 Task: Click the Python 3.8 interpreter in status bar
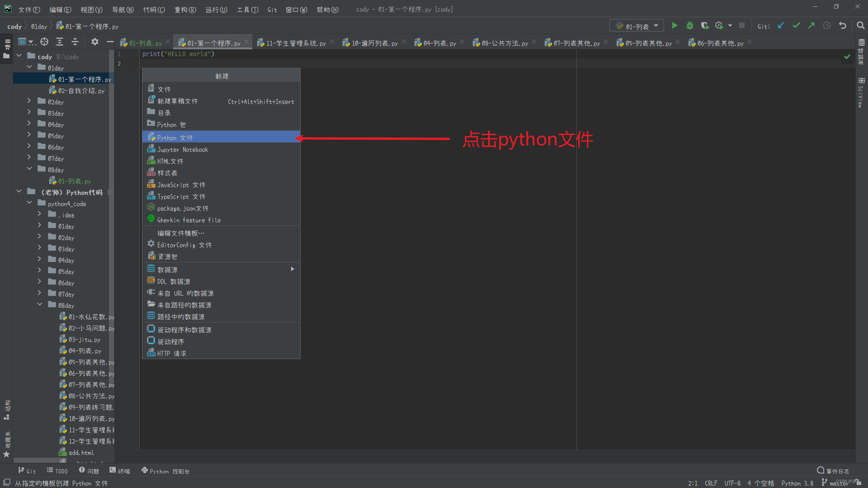[797, 483]
